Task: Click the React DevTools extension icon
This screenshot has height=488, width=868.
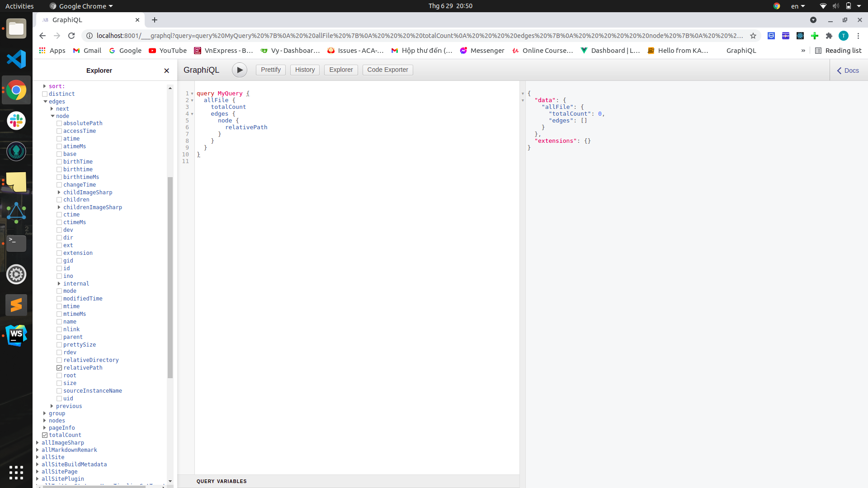Action: tap(800, 36)
